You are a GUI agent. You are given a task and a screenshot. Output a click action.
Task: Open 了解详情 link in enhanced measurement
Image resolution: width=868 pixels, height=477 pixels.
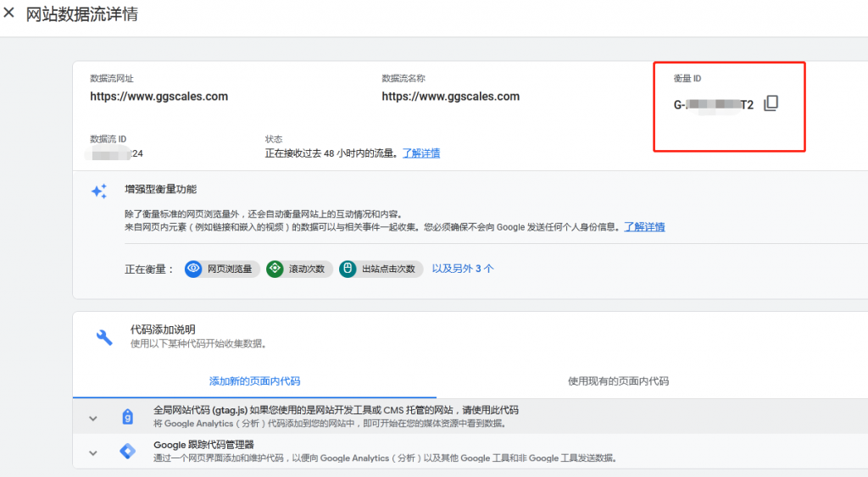[644, 227]
